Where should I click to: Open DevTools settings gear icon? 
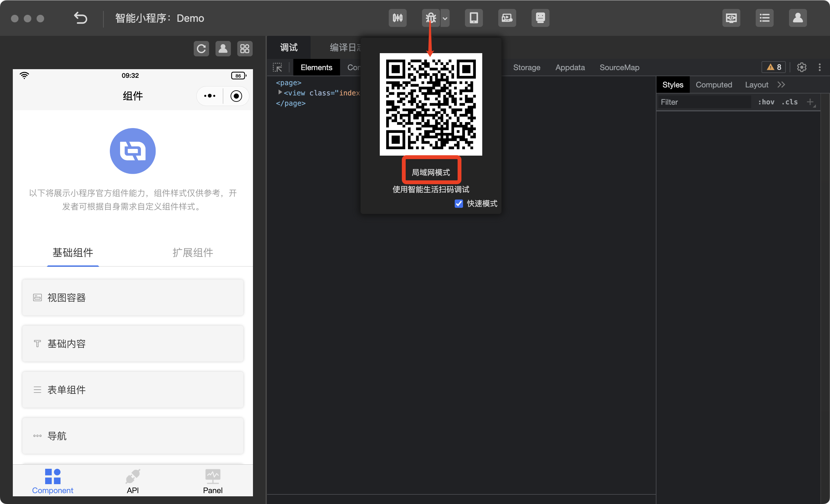tap(802, 67)
